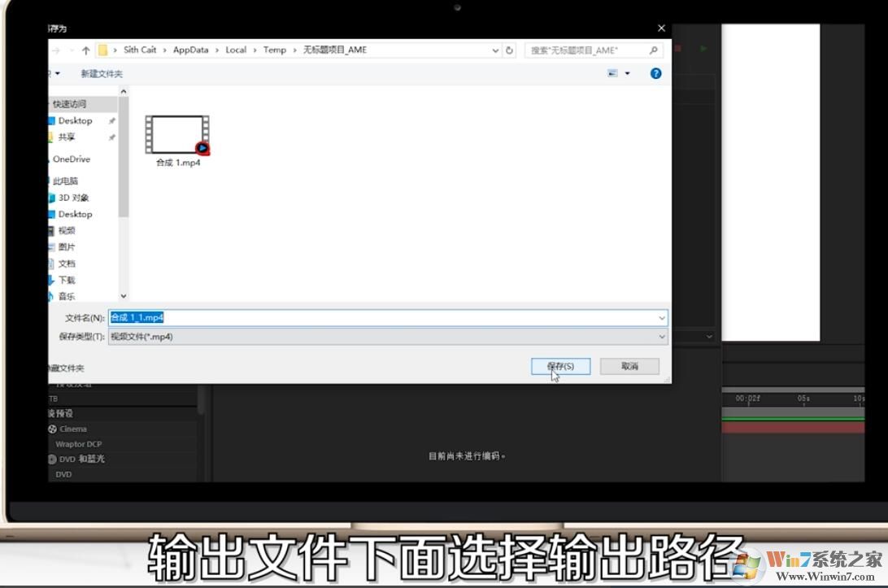Expand the previous locations dropdown in address bar

point(495,50)
